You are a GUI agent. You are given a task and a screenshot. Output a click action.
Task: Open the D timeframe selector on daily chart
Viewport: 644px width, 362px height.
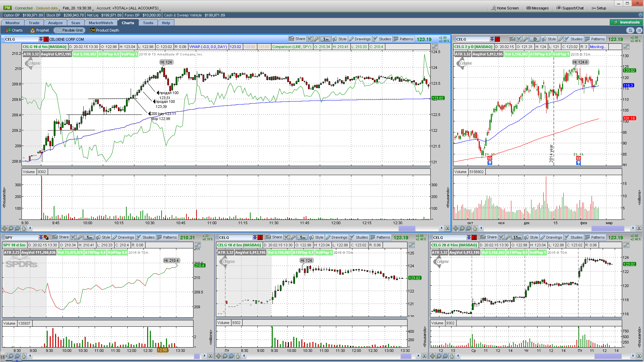tap(535, 39)
